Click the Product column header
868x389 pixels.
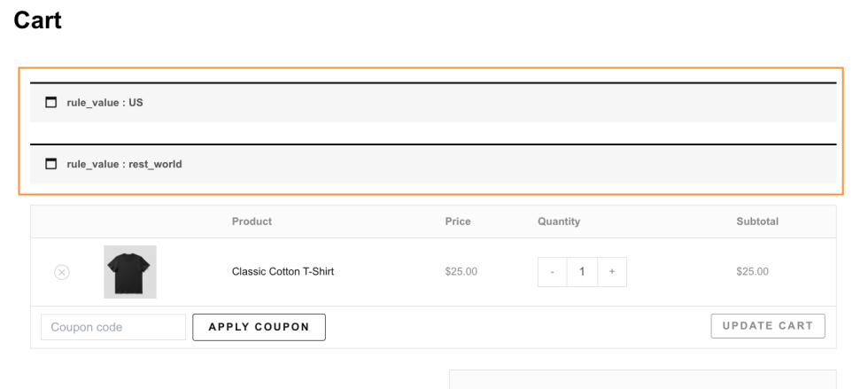(x=252, y=222)
